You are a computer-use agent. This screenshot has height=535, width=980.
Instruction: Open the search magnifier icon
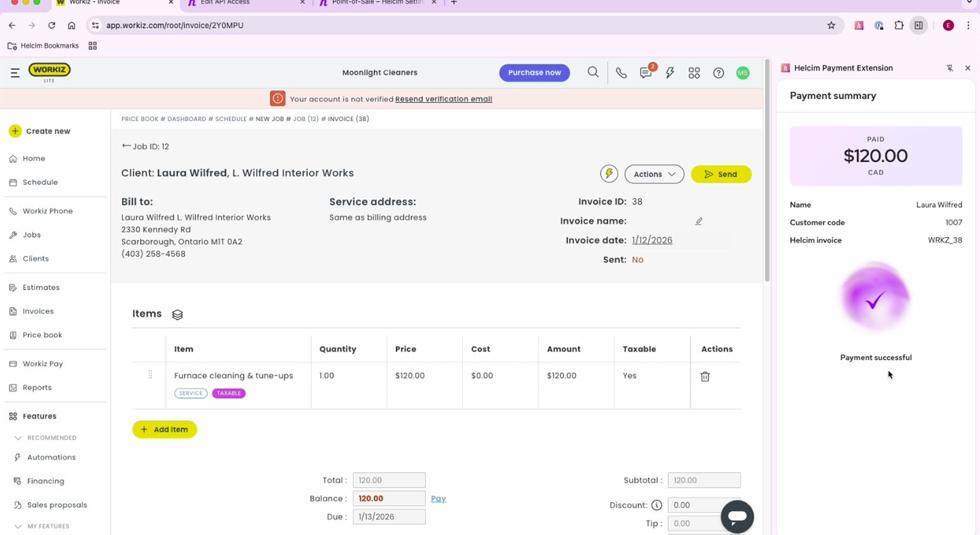[x=593, y=73]
